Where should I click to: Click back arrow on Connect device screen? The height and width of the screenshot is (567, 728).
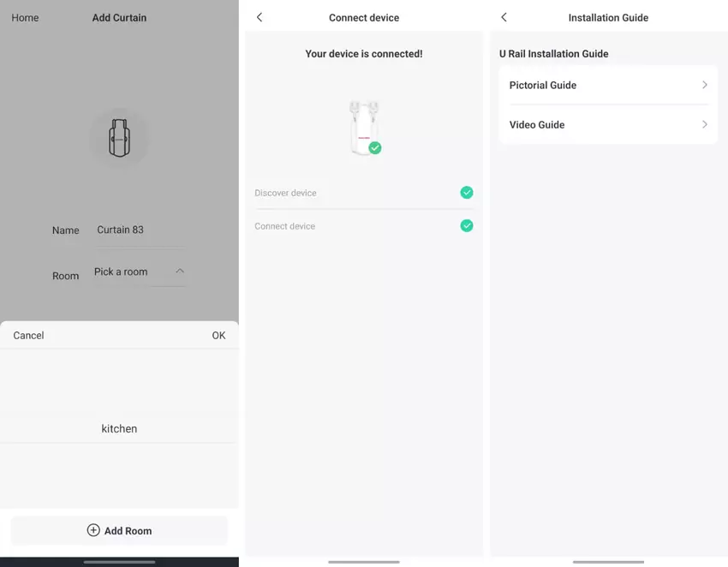pyautogui.click(x=260, y=17)
